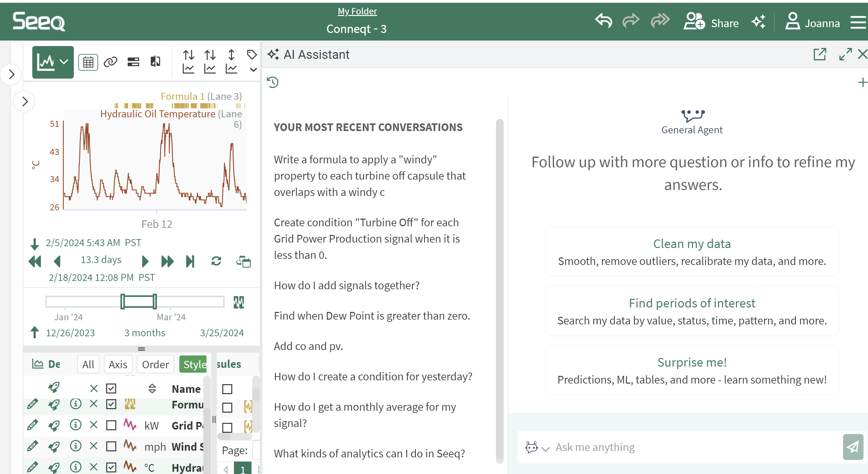This screenshot has width=868, height=474.
Task: Select the Order tab
Action: (155, 364)
